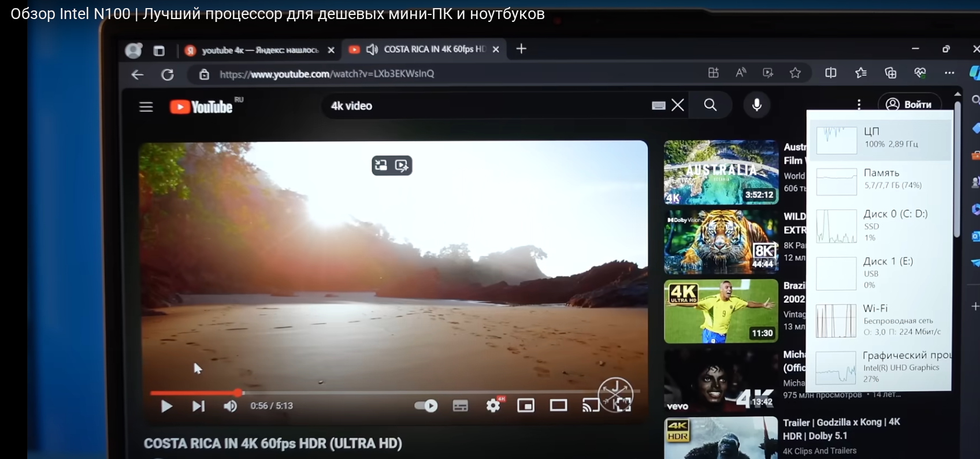Screen dimensions: 980x459
Task: Click the title "COSTA RICA IN 4K 60fps HDR (ULTRA HD)"
Action: pyautogui.click(x=273, y=443)
